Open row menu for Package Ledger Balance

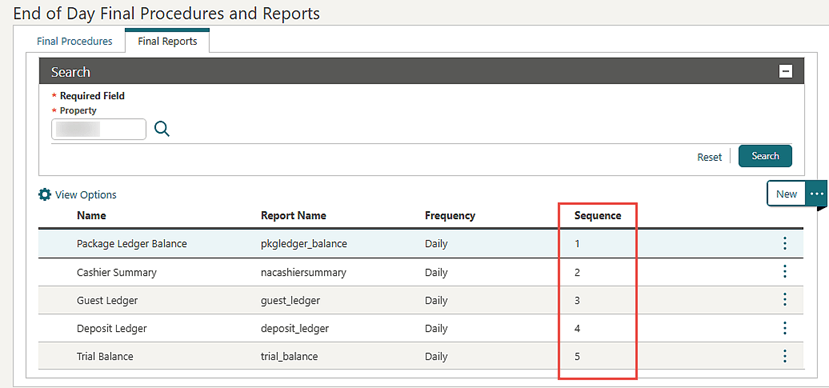785,244
